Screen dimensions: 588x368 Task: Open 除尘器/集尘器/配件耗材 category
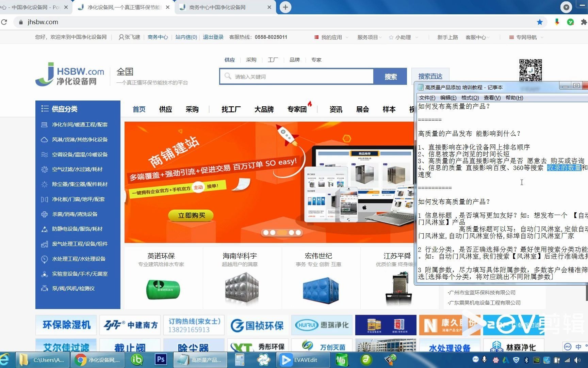[x=80, y=184]
